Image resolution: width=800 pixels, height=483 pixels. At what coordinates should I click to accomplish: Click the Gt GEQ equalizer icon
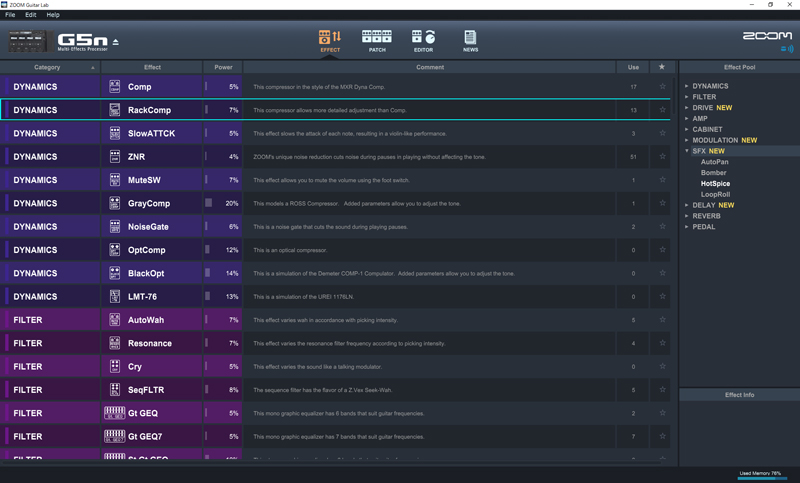115,413
